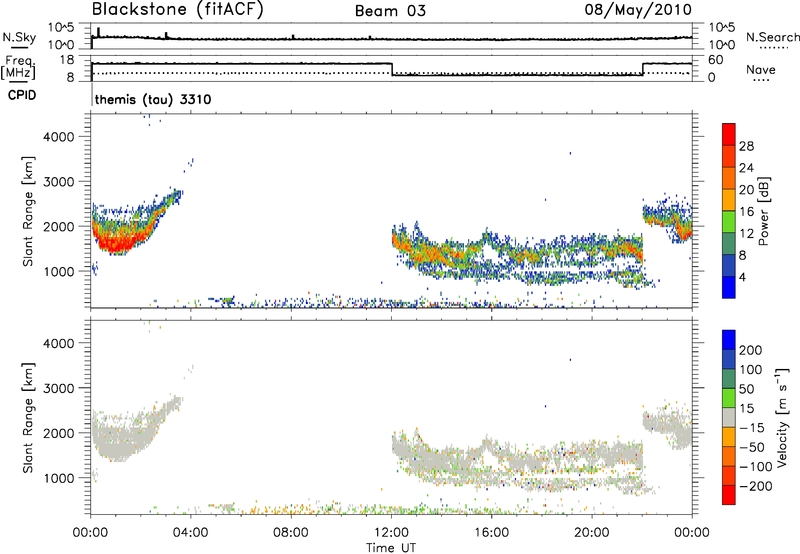Click the '4' Power colorbar label

742,278
